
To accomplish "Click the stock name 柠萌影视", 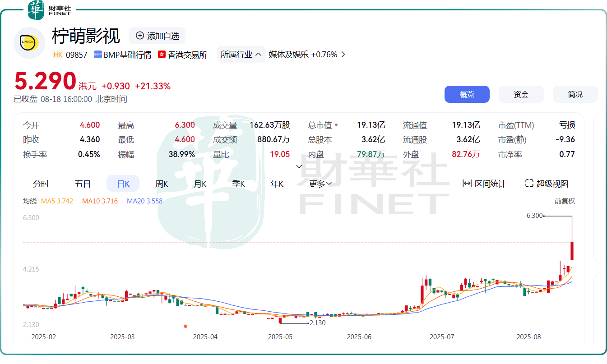I will [86, 36].
